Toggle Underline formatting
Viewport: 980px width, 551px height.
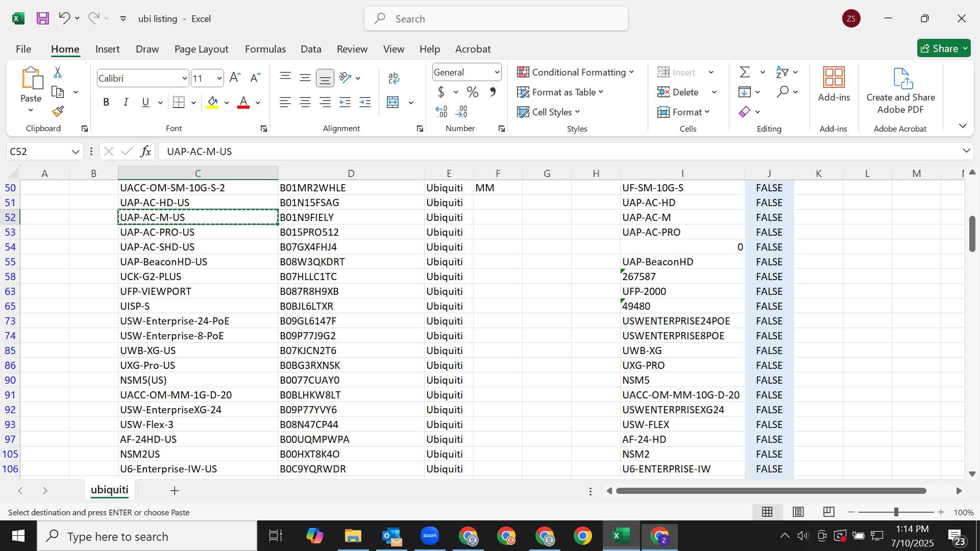145,102
